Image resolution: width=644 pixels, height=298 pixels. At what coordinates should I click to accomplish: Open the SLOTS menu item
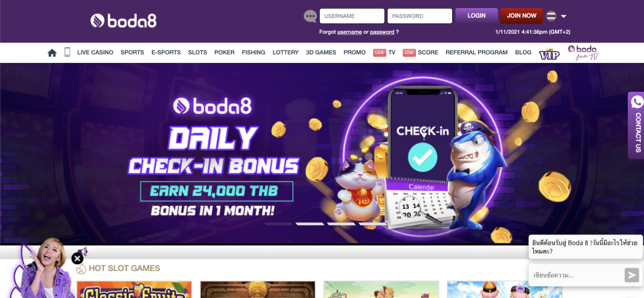198,53
